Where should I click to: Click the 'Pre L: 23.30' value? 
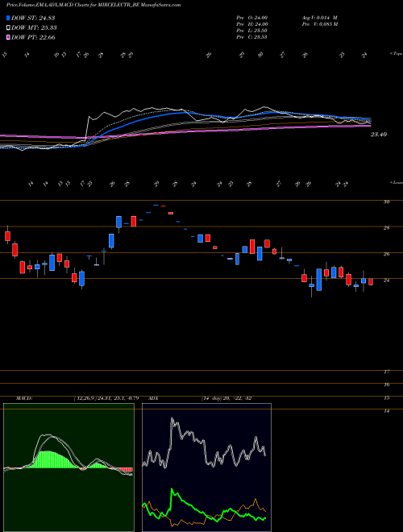(x=252, y=31)
